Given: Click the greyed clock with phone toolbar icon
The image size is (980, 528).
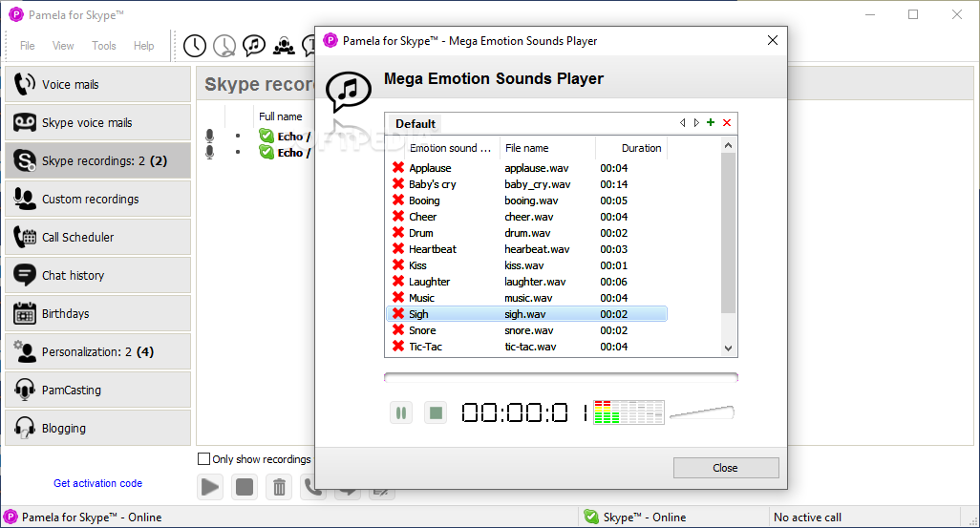Looking at the screenshot, I should pos(224,46).
